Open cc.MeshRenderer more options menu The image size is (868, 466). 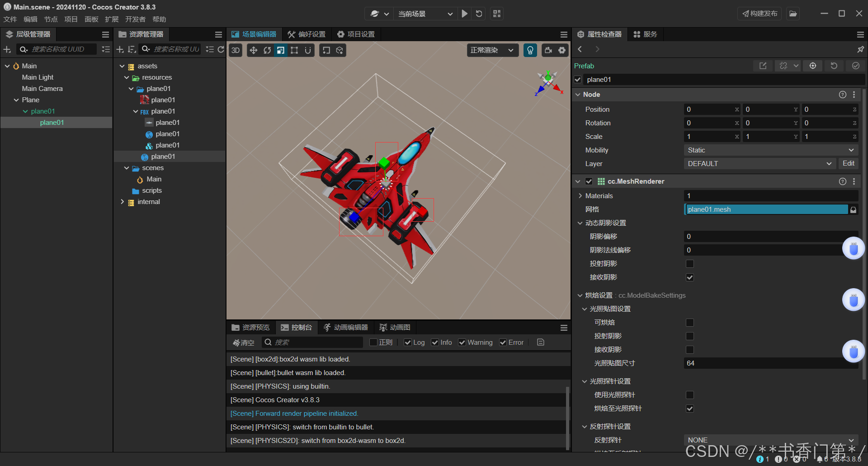854,181
